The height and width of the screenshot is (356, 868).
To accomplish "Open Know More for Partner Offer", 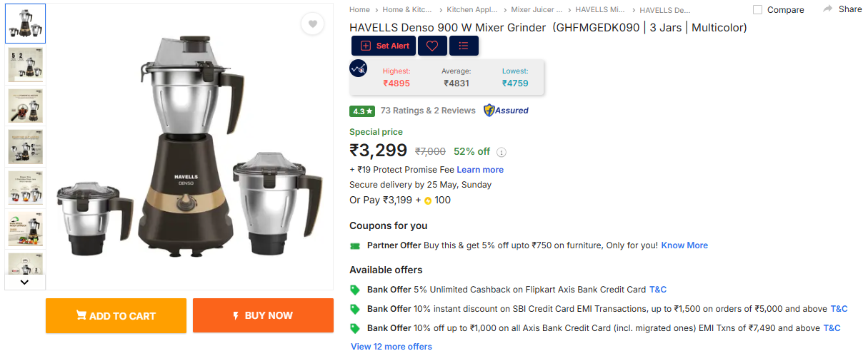I will click(684, 245).
